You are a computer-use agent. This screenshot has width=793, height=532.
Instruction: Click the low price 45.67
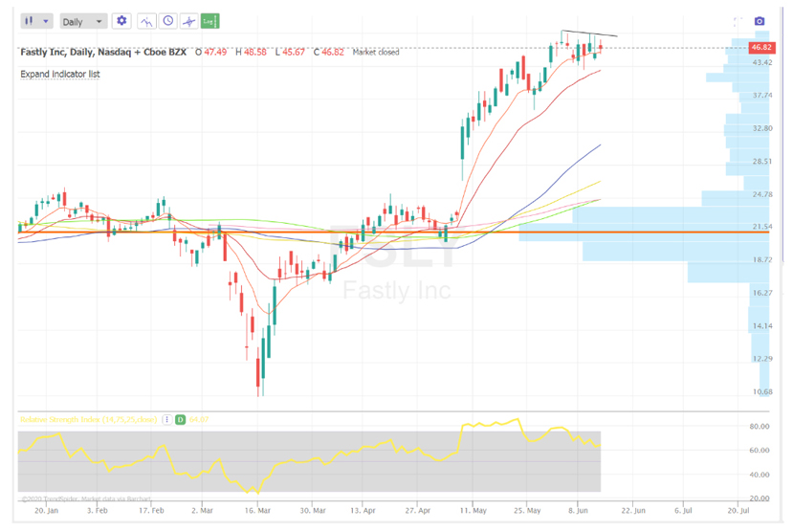(294, 52)
